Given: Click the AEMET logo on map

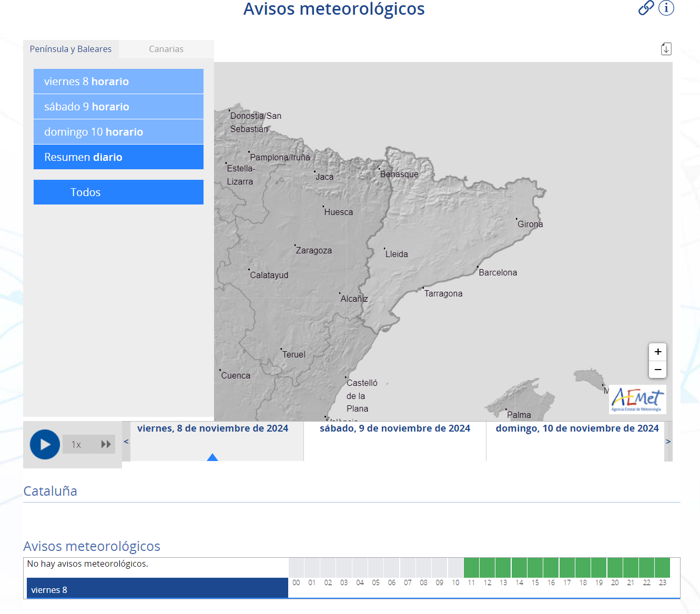Looking at the screenshot, I should click(637, 400).
